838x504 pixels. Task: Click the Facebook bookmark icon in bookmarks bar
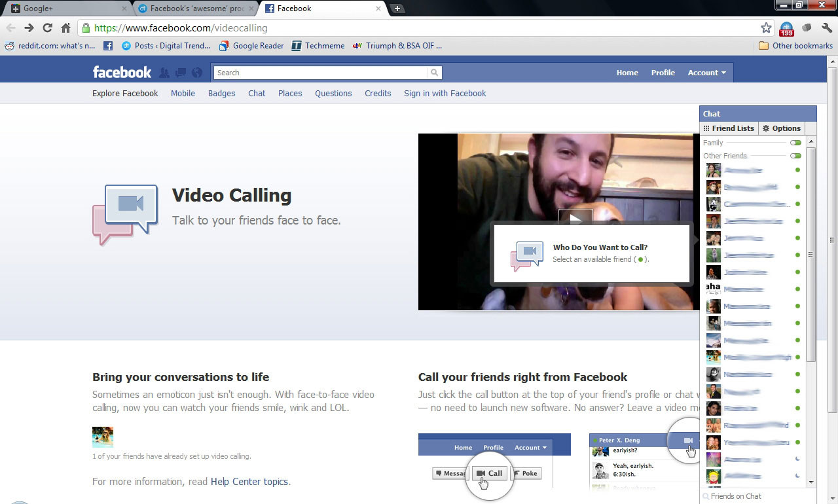click(x=108, y=46)
